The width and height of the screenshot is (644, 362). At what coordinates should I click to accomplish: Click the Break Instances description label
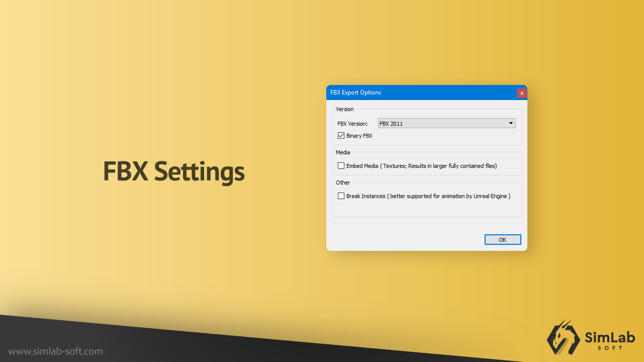tap(428, 196)
